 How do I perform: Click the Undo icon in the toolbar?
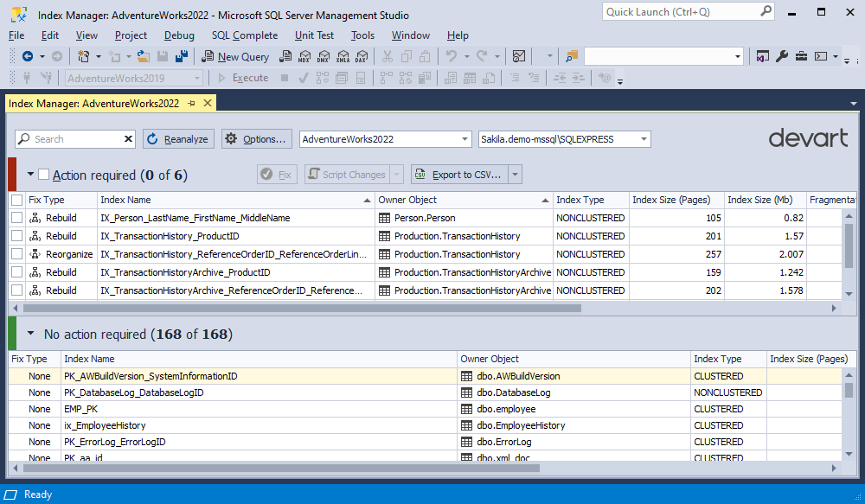[452, 56]
